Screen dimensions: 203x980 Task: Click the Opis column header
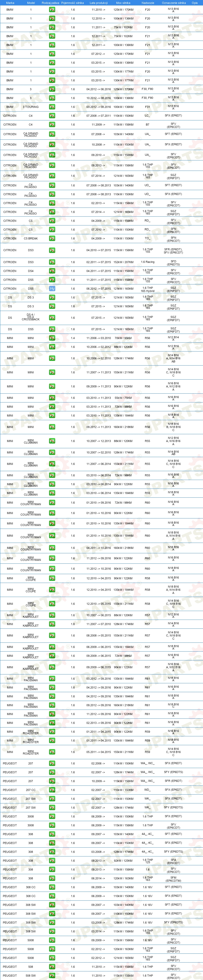pyautogui.click(x=195, y=3)
